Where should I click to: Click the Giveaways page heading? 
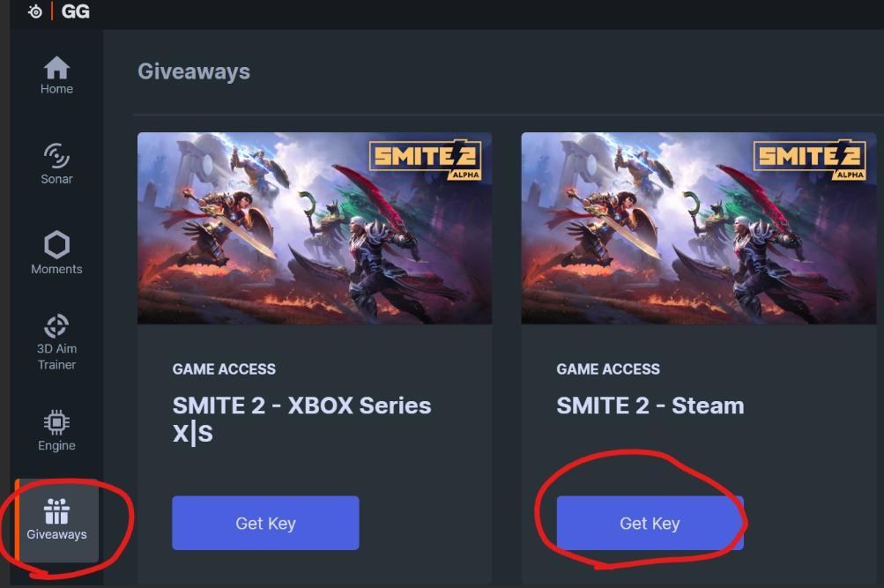194,71
